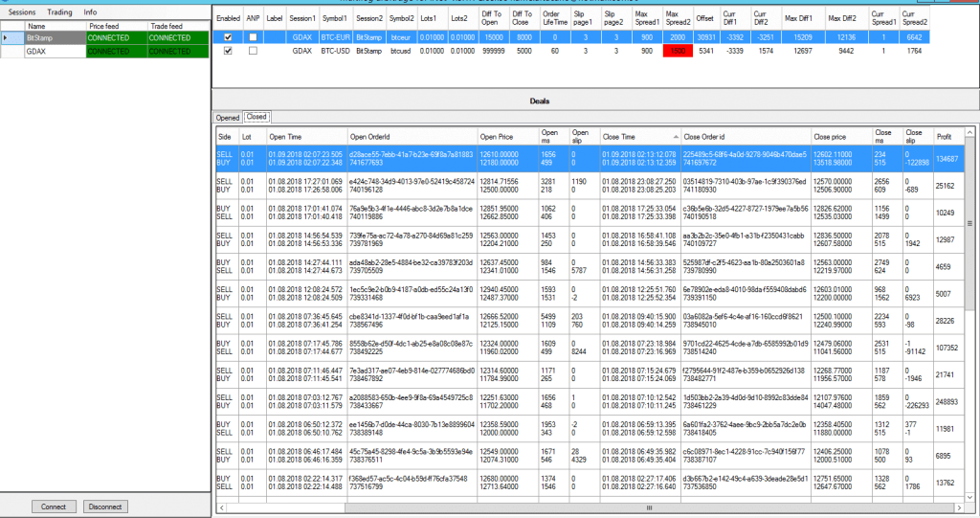Viewport: 980px width, 518px height.
Task: Click horizontal scrollbar right arrow
Action: pyautogui.click(x=959, y=507)
